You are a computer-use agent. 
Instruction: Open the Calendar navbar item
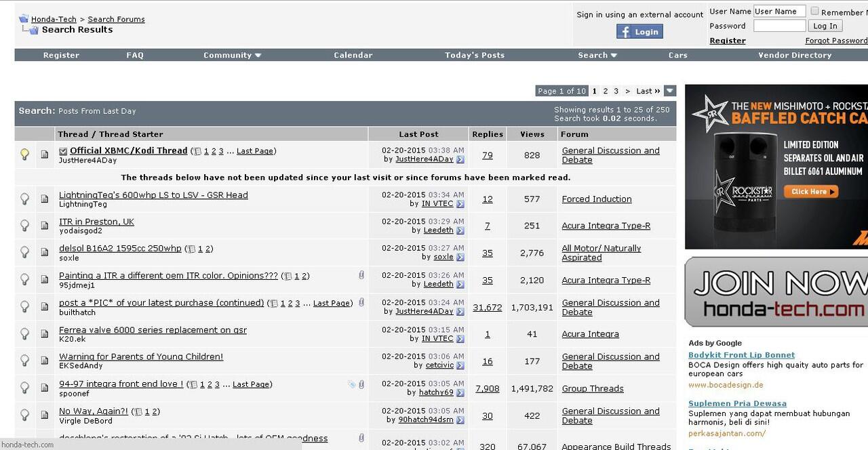point(353,55)
